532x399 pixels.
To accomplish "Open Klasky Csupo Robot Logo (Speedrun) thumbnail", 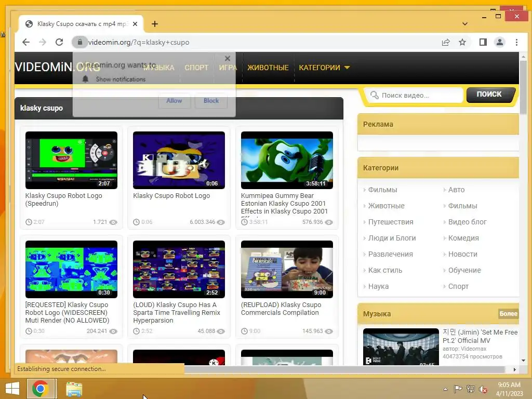I will point(71,160).
